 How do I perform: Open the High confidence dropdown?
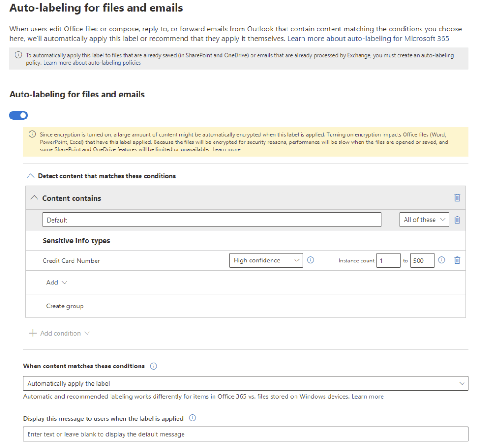coord(266,261)
